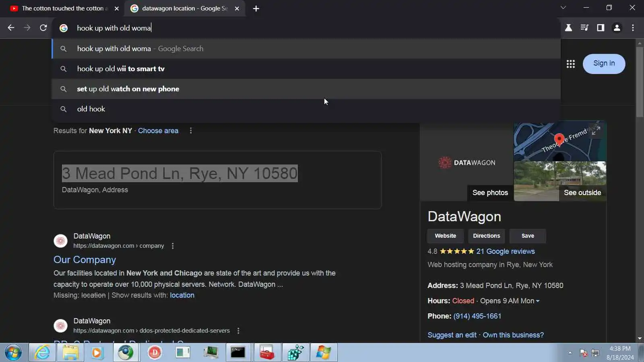This screenshot has height=362, width=644.
Task: Open options for Our Company result
Action: (x=173, y=246)
